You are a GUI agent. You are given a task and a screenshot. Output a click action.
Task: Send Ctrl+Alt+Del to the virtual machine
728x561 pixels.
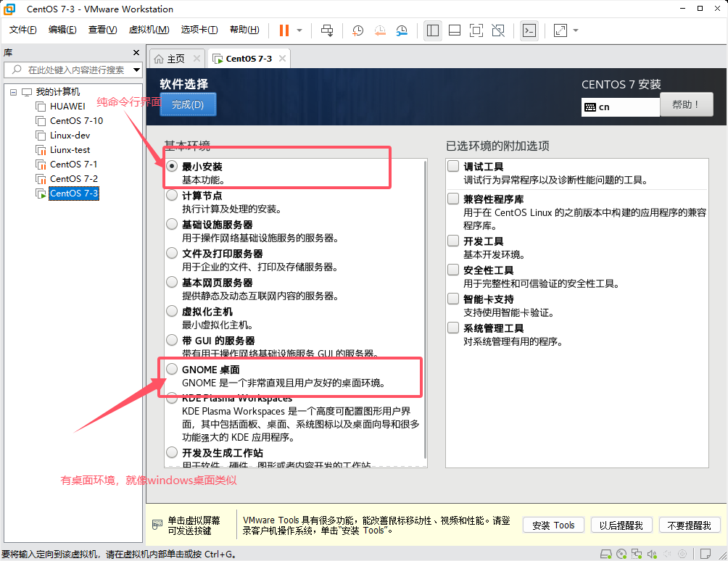327,30
